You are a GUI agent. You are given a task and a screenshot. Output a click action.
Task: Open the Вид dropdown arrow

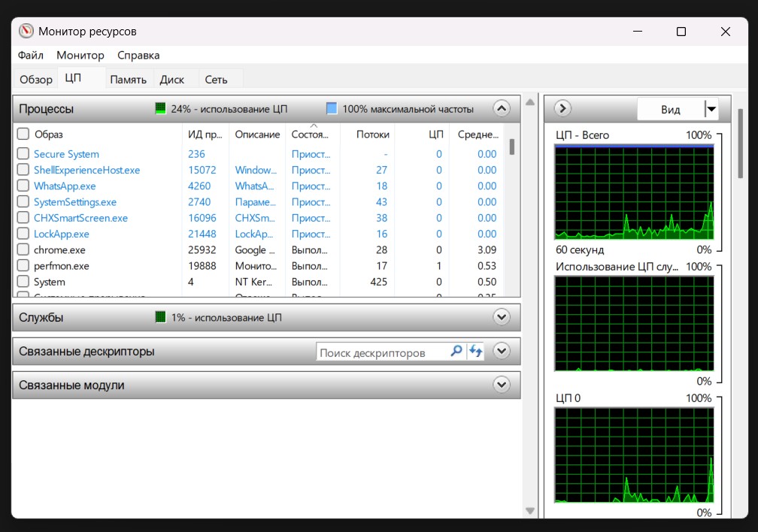(711, 109)
